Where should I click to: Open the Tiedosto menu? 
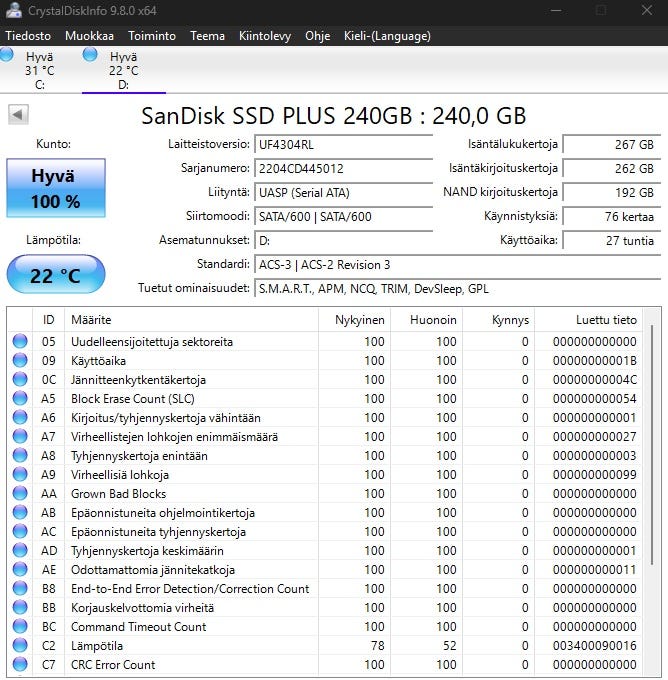pos(28,35)
